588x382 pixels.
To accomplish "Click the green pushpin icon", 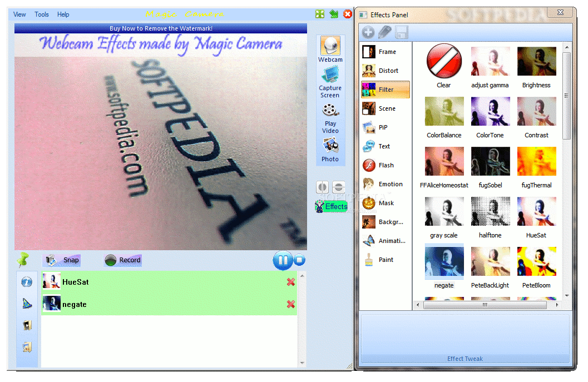I will point(23,260).
